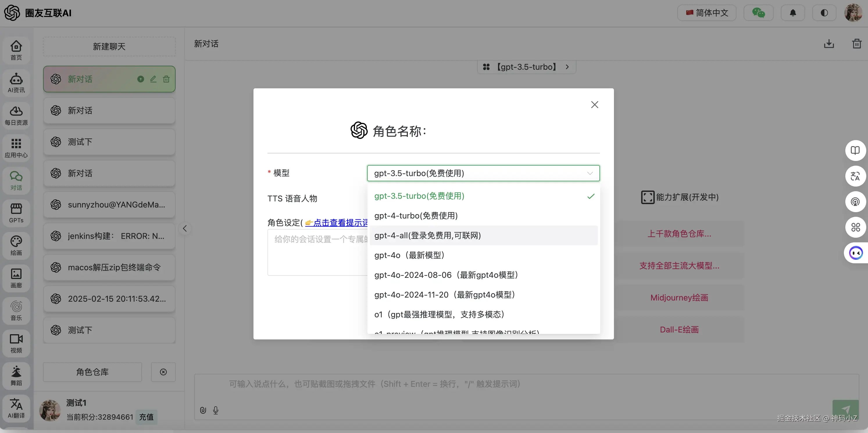Open 简体中文 language dropdown
868x433 pixels.
(707, 13)
